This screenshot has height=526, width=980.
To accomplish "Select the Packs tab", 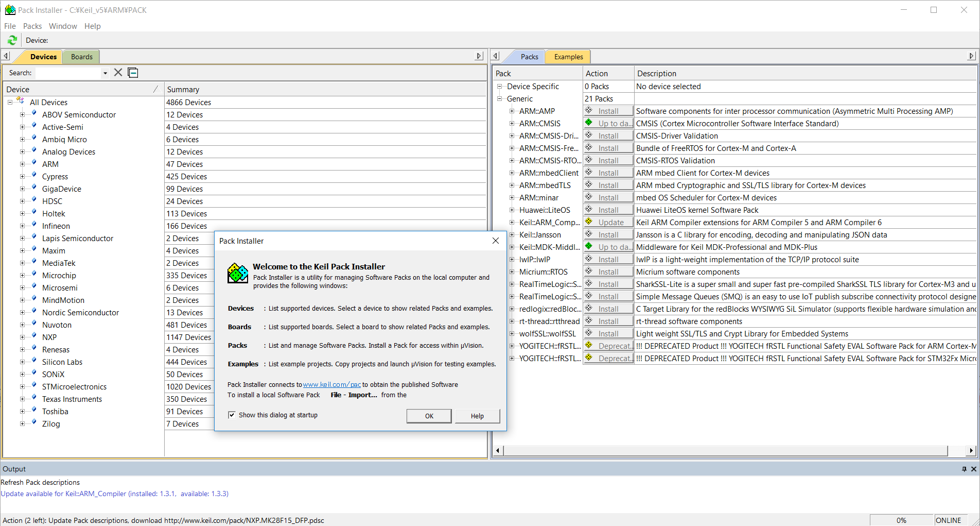I will click(x=529, y=57).
